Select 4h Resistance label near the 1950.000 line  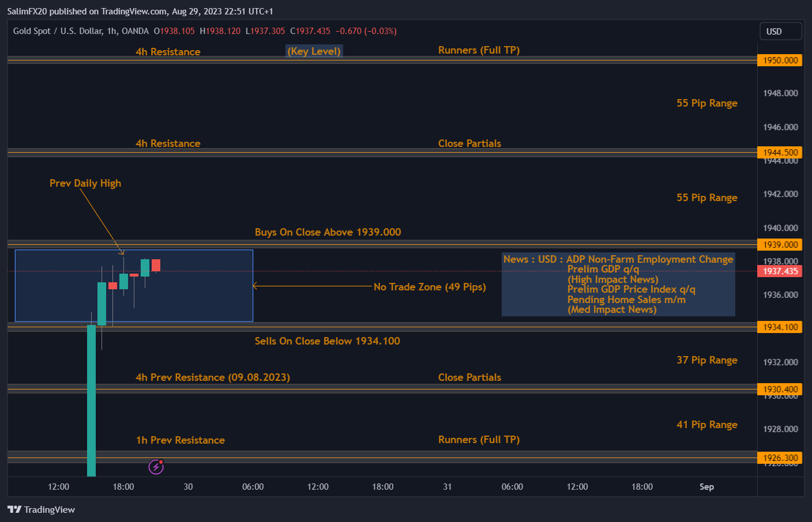click(168, 51)
